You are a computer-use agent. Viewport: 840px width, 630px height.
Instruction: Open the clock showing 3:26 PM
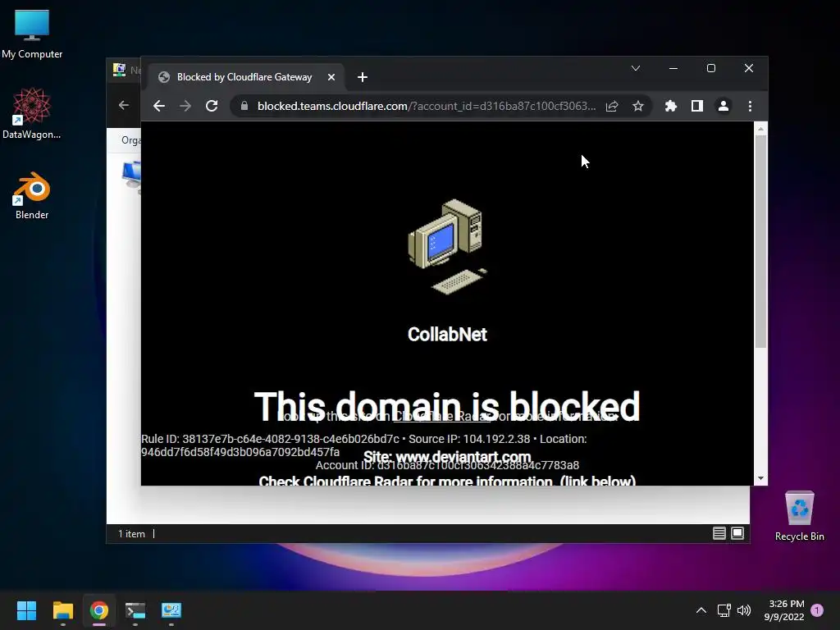click(784, 610)
